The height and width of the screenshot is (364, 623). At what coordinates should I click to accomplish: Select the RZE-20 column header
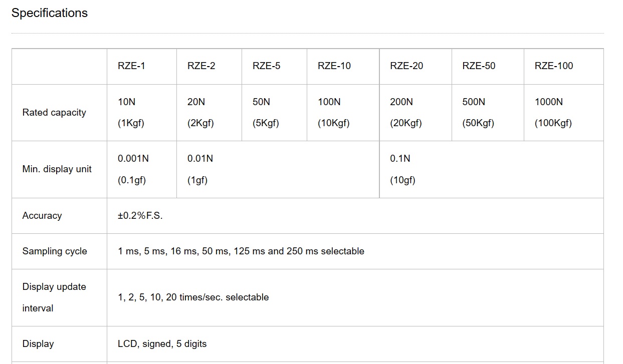tap(406, 66)
